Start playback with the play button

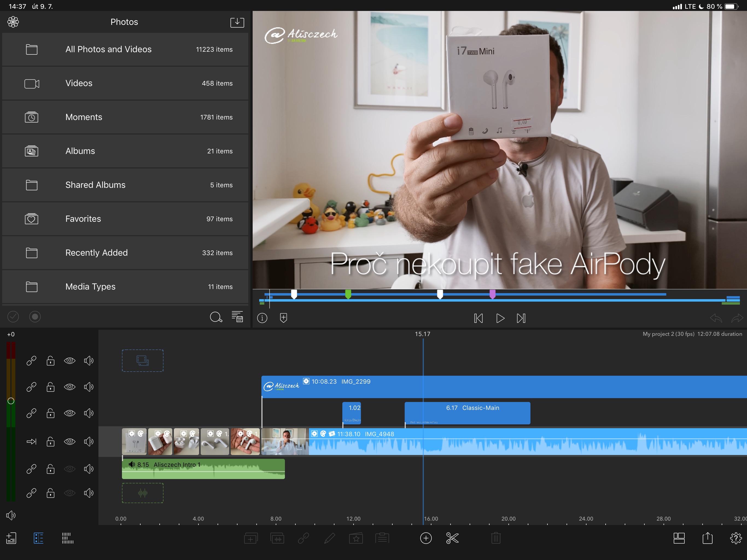click(x=500, y=318)
